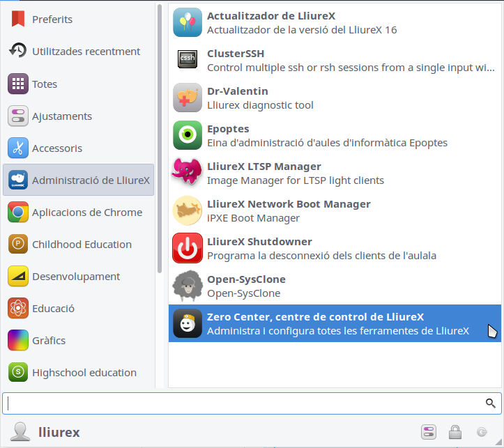Click the search input field
Viewport: 504px width, 448px height.
(x=244, y=403)
